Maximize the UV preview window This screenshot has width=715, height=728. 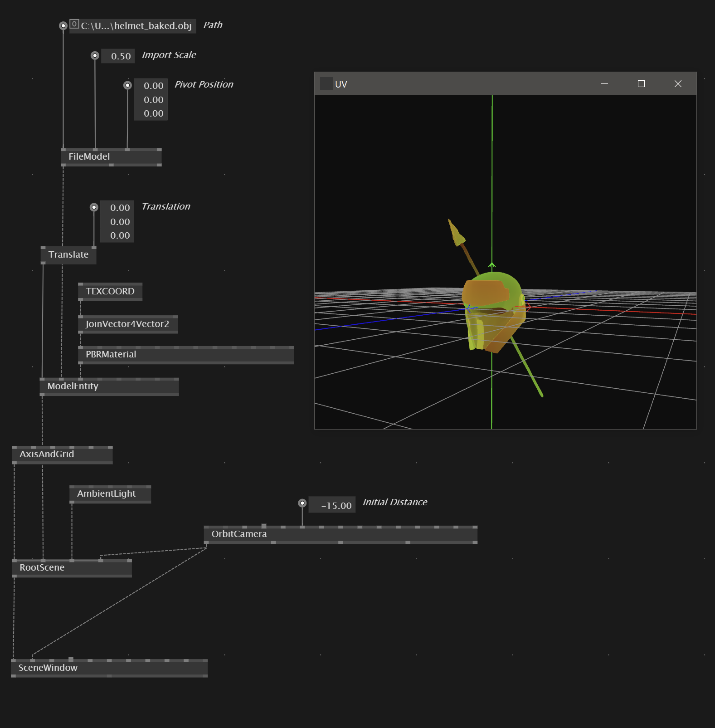pyautogui.click(x=641, y=83)
